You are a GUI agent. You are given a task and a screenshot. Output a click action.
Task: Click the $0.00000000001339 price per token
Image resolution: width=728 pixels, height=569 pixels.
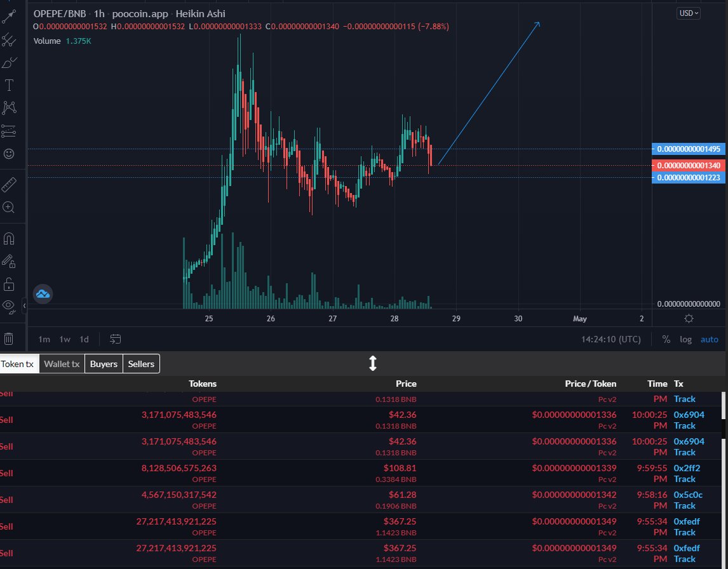tap(574, 468)
